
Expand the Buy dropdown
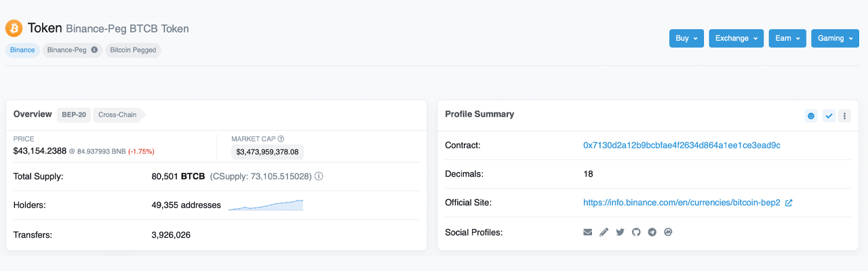coord(686,39)
